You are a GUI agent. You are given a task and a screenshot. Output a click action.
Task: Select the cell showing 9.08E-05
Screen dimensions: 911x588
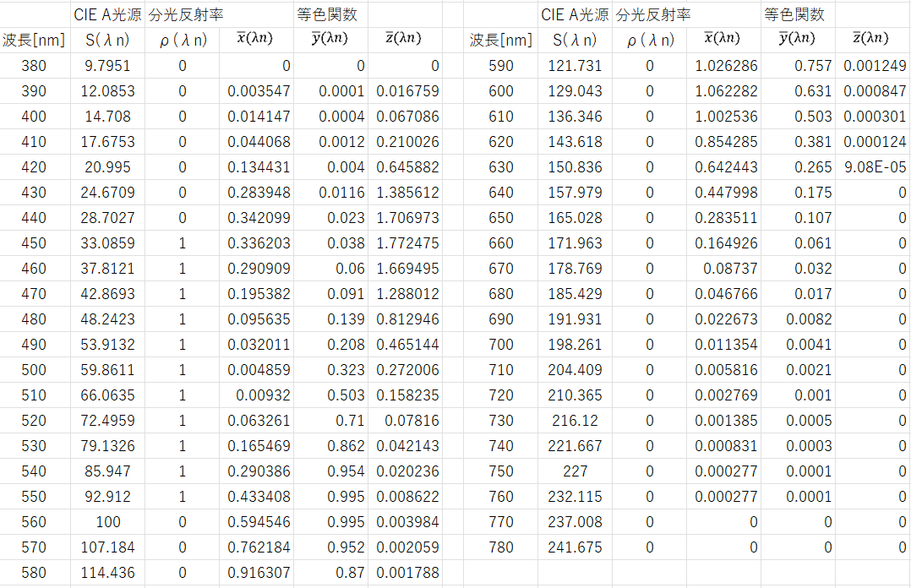875,167
